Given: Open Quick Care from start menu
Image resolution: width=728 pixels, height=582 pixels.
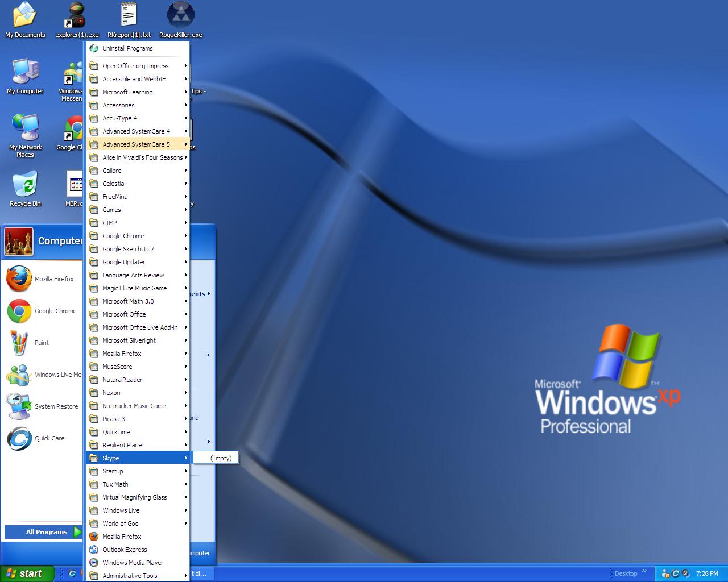Looking at the screenshot, I should tap(43, 438).
